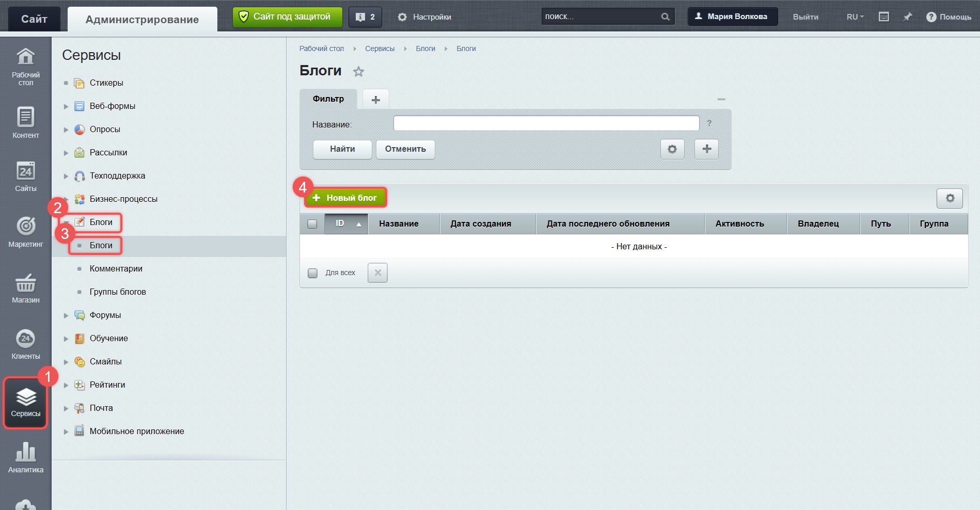Switch to the Сайт tab
Screen dimensions: 980x510
coord(34,19)
